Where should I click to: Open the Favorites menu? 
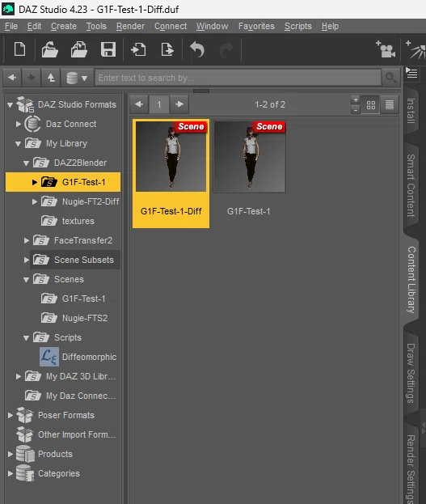[256, 26]
